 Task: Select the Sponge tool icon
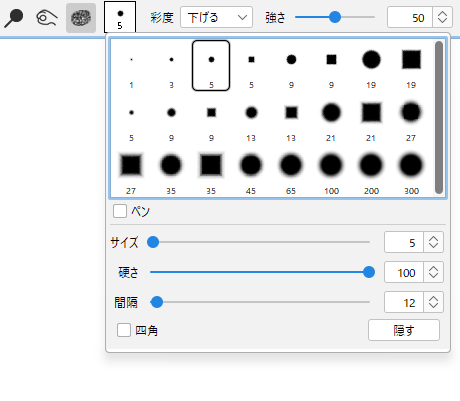81,18
